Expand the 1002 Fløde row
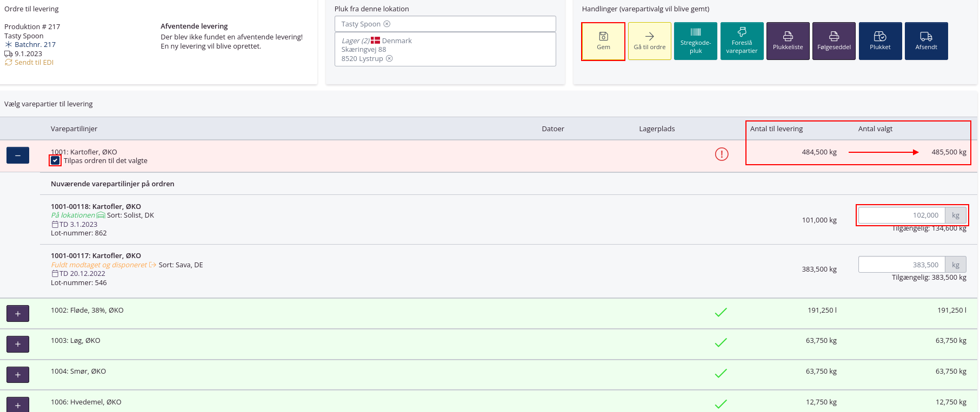This screenshot has height=412, width=980. pos(18,314)
